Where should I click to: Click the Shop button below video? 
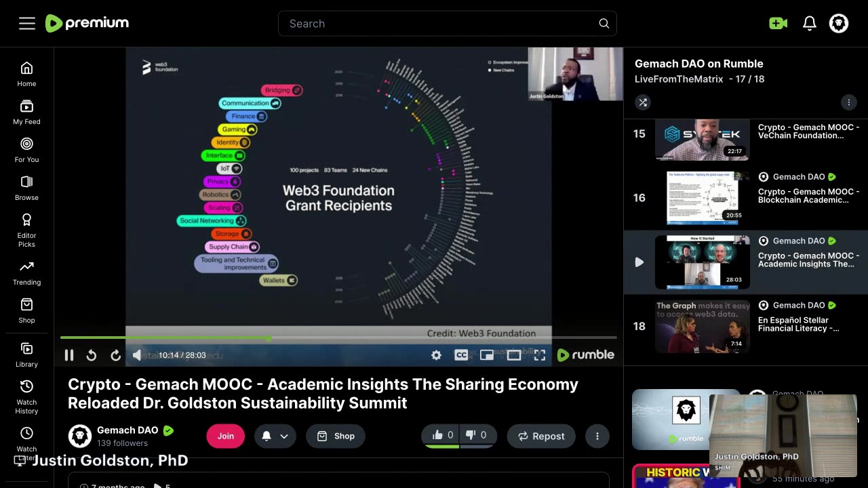click(336, 436)
